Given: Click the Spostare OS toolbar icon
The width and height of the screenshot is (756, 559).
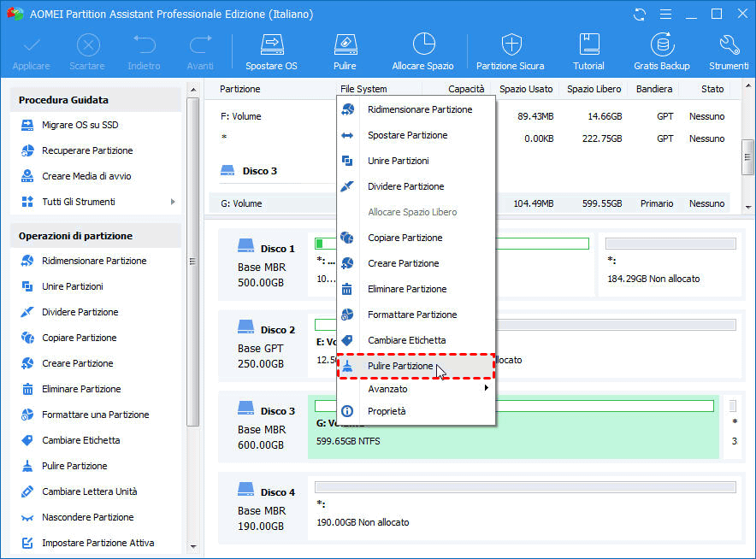Looking at the screenshot, I should click(x=271, y=51).
